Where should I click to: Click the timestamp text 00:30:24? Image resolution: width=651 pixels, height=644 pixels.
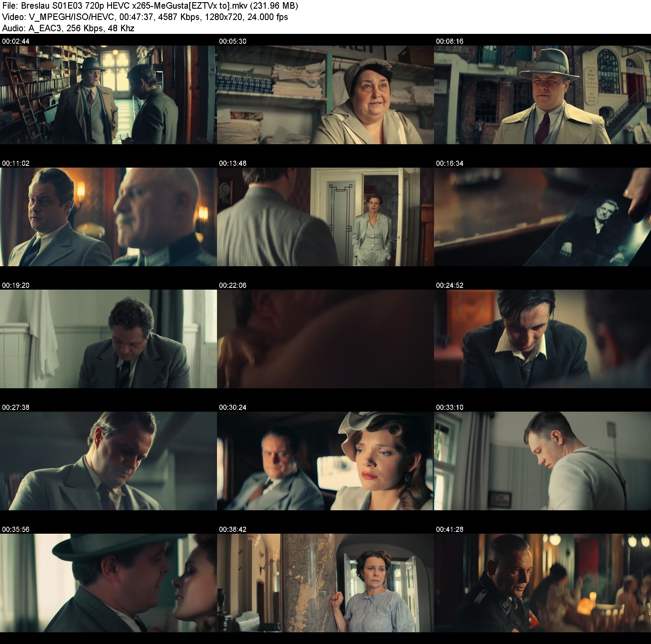pyautogui.click(x=233, y=407)
